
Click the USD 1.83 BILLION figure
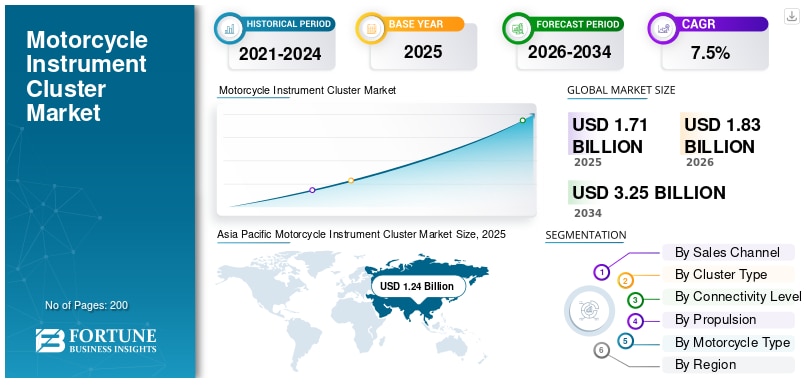point(722,135)
